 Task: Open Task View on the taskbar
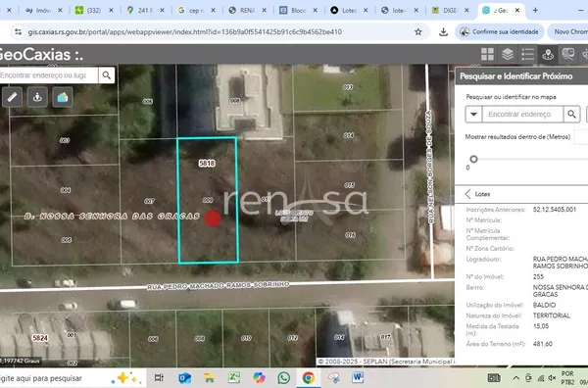[159, 378]
